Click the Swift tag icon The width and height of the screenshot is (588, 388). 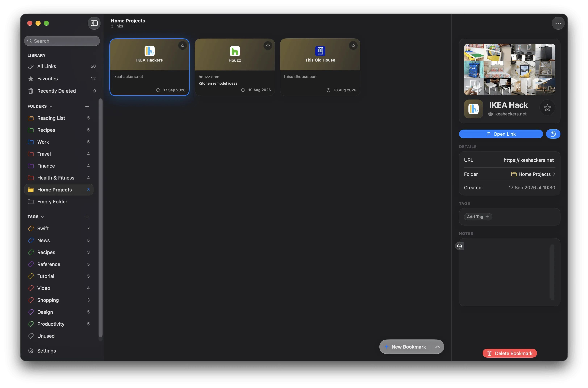(x=31, y=228)
